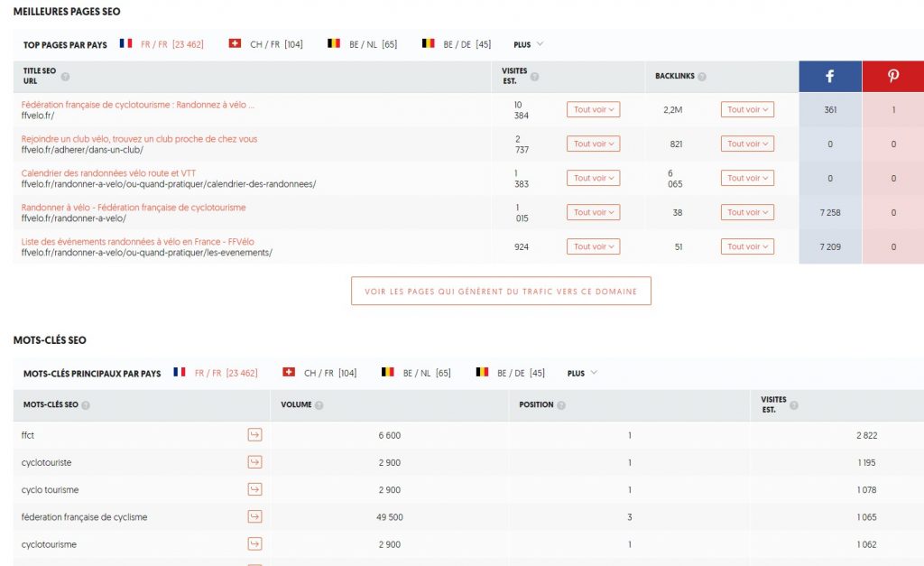
Task: Open Randonner à vélo - Fédération link
Action: tap(134, 207)
